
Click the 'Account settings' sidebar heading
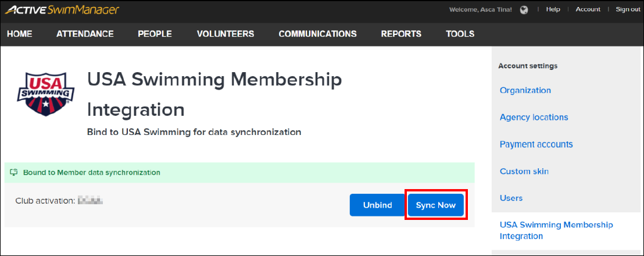(528, 66)
